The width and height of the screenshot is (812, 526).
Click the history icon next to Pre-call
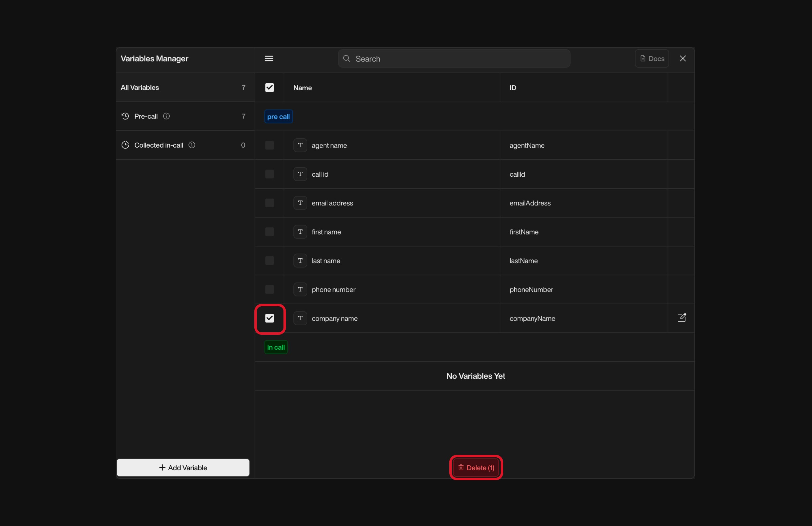click(x=125, y=116)
